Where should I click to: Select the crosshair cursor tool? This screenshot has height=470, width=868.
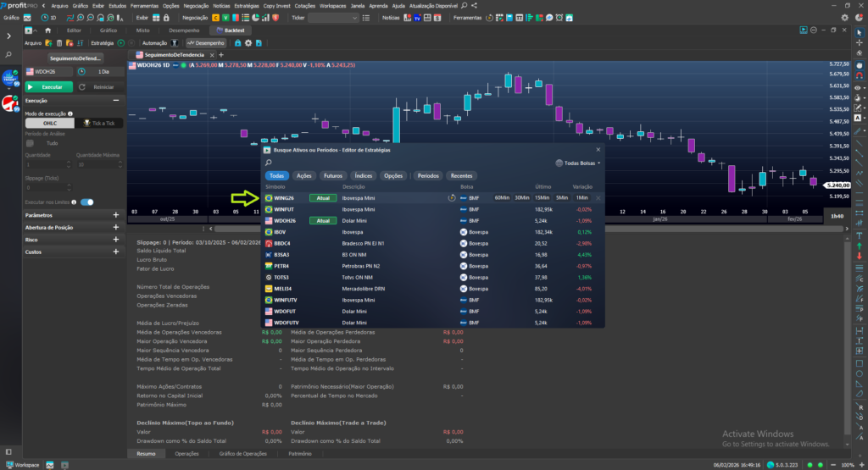pos(860,44)
